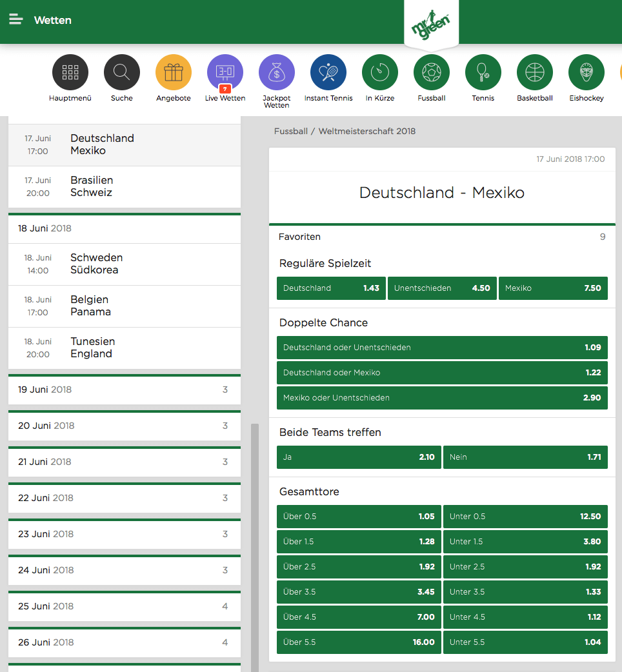Expand the 22 Juni 2018 section

125,498
